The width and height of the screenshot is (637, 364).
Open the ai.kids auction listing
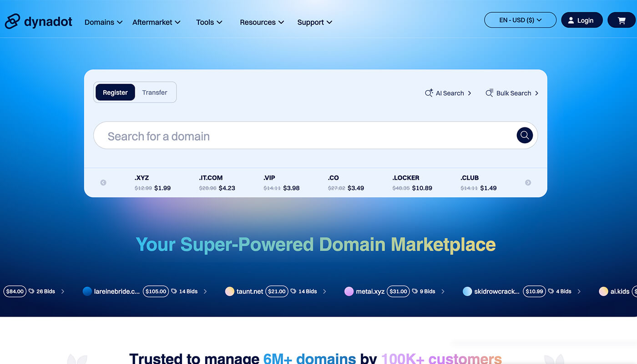(620, 291)
